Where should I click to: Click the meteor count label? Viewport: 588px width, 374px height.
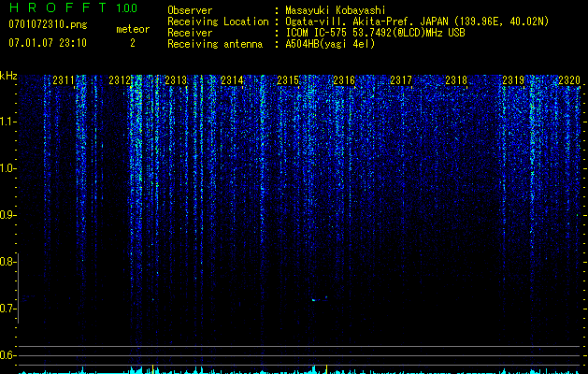[x=133, y=29]
